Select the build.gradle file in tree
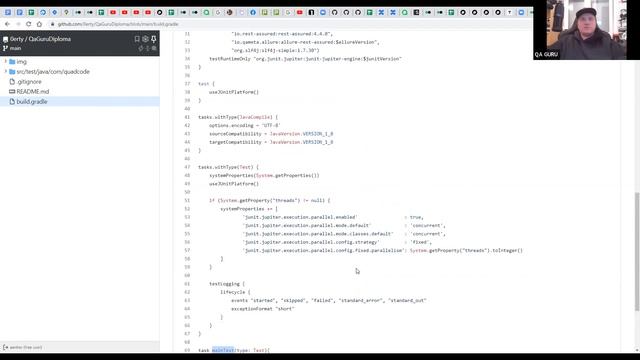This screenshot has width=640, height=360. 32,102
